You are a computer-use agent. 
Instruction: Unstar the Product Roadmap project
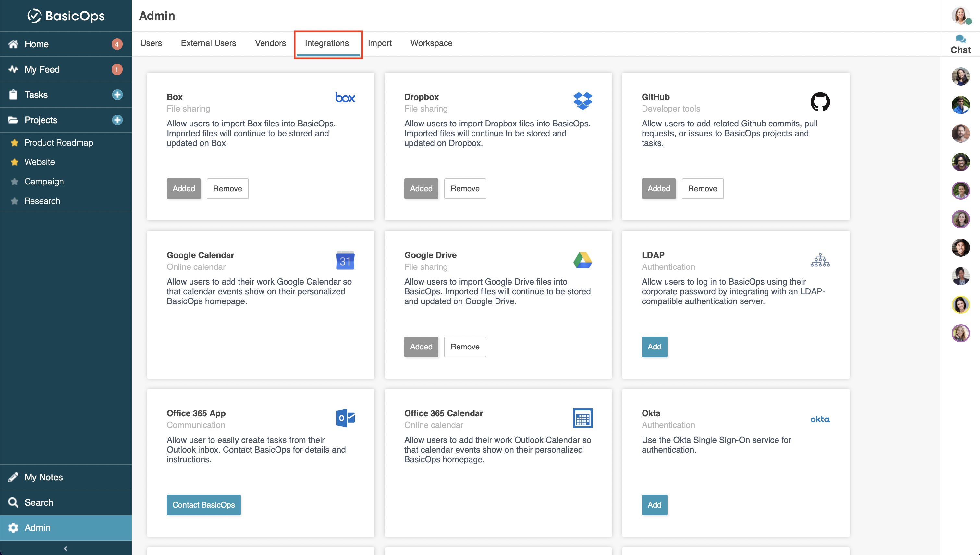pyautogui.click(x=15, y=143)
